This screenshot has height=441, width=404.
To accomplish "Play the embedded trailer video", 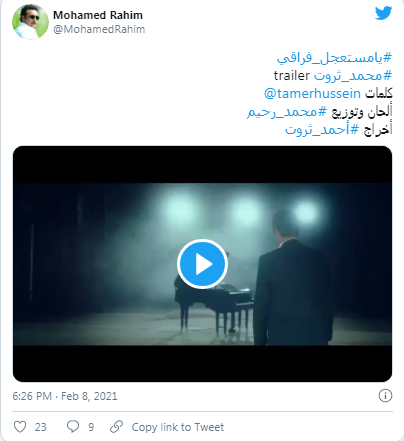I will [202, 264].
